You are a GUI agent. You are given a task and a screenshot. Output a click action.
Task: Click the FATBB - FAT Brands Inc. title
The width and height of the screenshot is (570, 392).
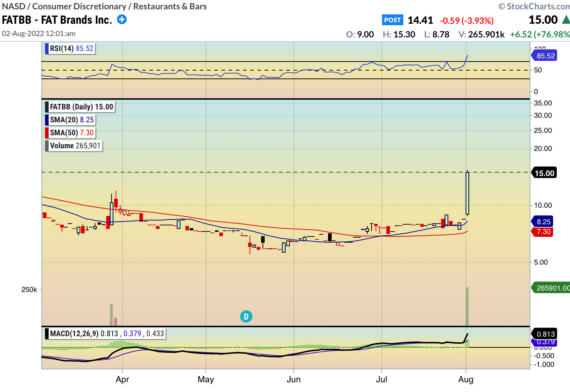point(57,20)
